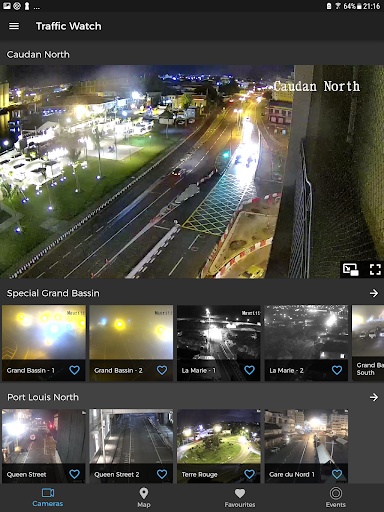Favourite the Terre Rouge camera
Image resolution: width=384 pixels, height=512 pixels.
pos(249,474)
